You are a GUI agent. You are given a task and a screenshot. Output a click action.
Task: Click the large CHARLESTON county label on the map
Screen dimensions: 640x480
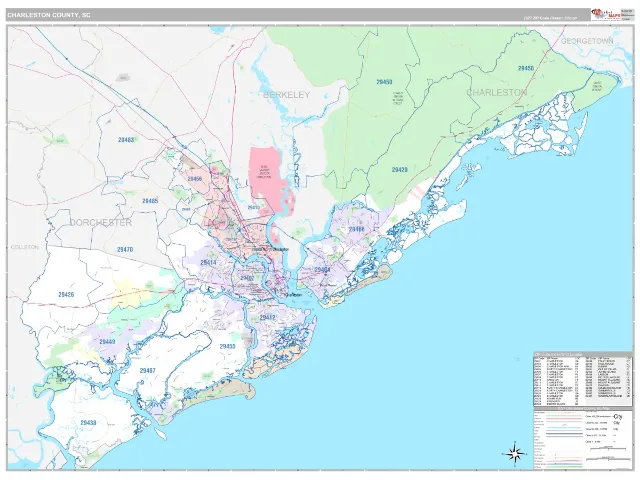pos(496,93)
